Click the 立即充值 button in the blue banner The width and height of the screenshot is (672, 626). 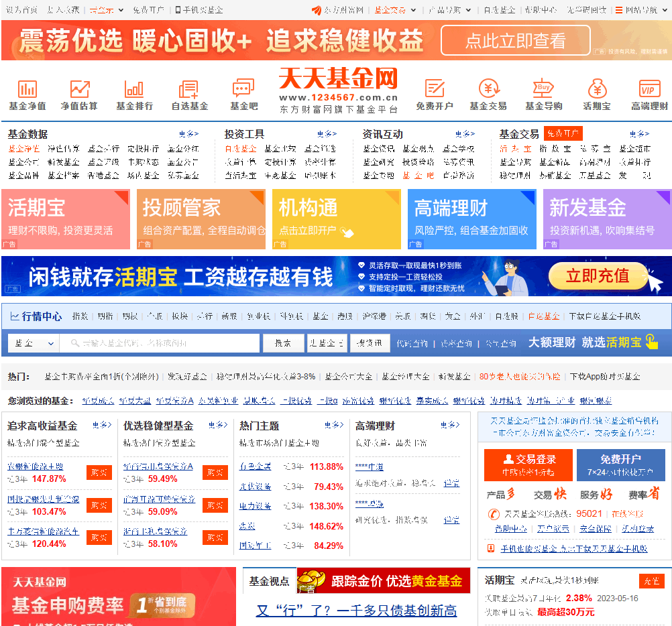[598, 276]
